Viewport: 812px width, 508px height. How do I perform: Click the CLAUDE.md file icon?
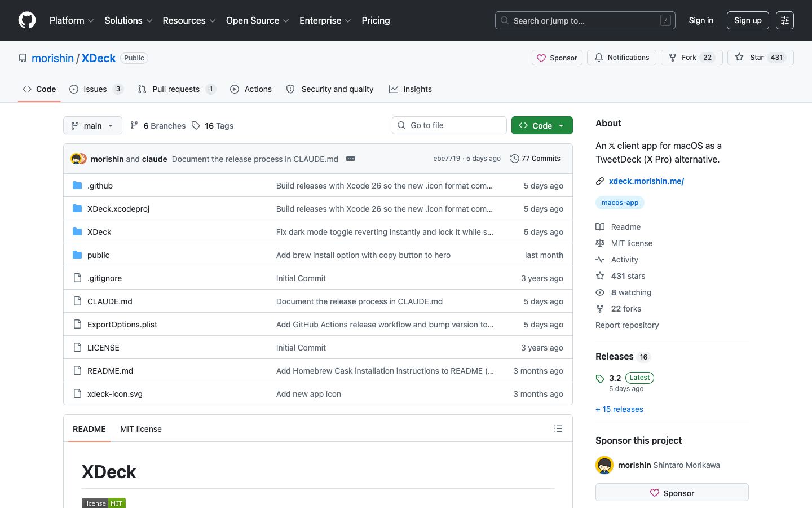77,301
